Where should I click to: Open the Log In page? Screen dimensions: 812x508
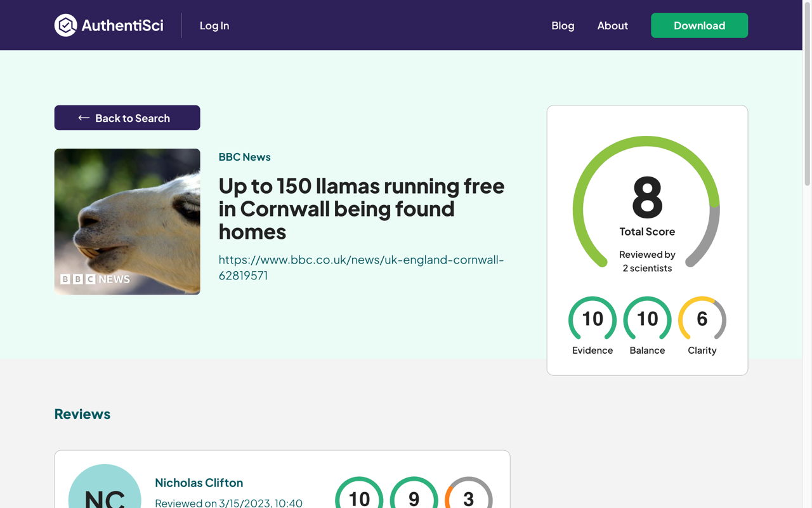click(214, 25)
